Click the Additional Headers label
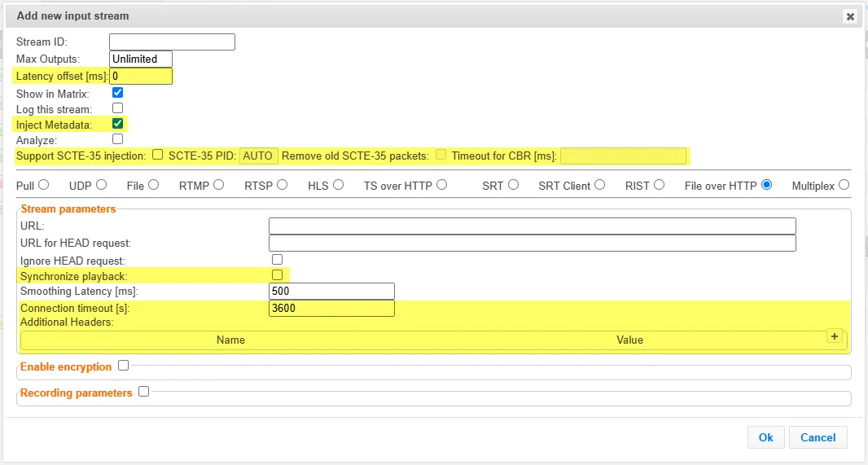The image size is (868, 465). point(67,322)
